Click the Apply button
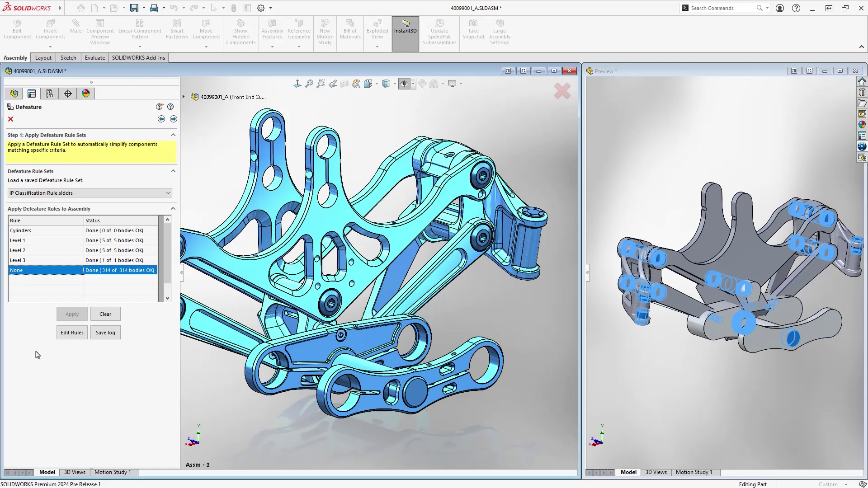Viewport: 868px width, 488px height. pyautogui.click(x=71, y=314)
